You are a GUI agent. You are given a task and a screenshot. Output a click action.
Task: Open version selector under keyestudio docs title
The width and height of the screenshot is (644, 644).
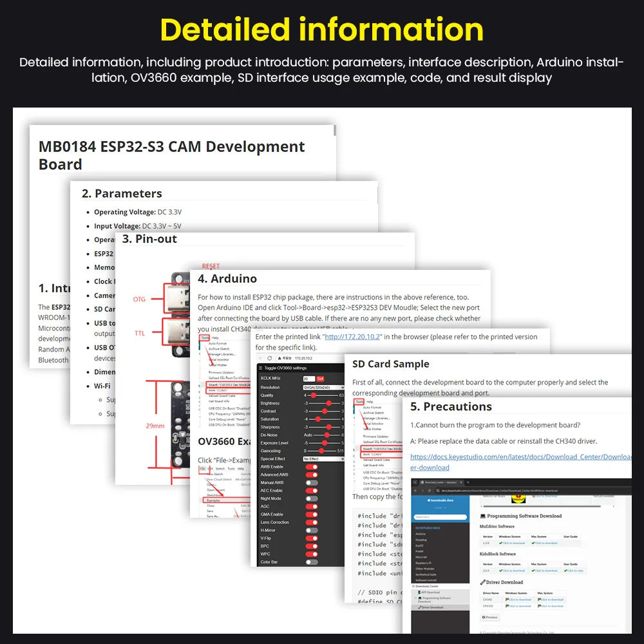(x=440, y=507)
